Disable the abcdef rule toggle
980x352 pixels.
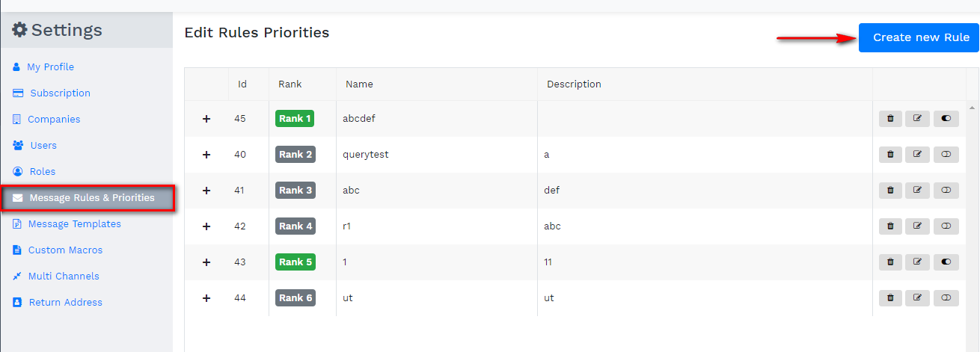(x=946, y=119)
